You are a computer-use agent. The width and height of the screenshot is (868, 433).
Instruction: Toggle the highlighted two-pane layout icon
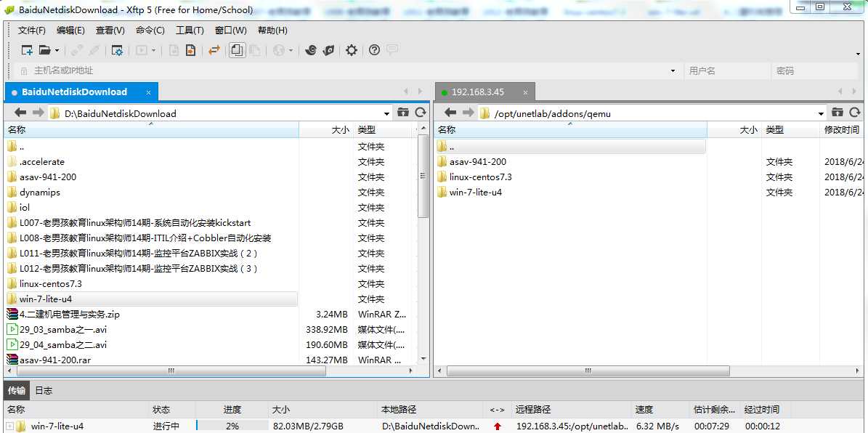coord(237,50)
